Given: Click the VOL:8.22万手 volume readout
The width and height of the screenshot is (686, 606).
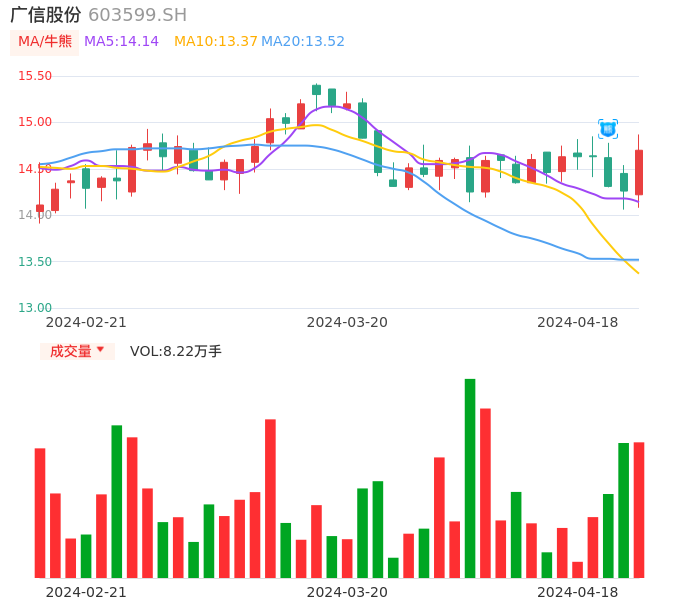Looking at the screenshot, I should (176, 351).
